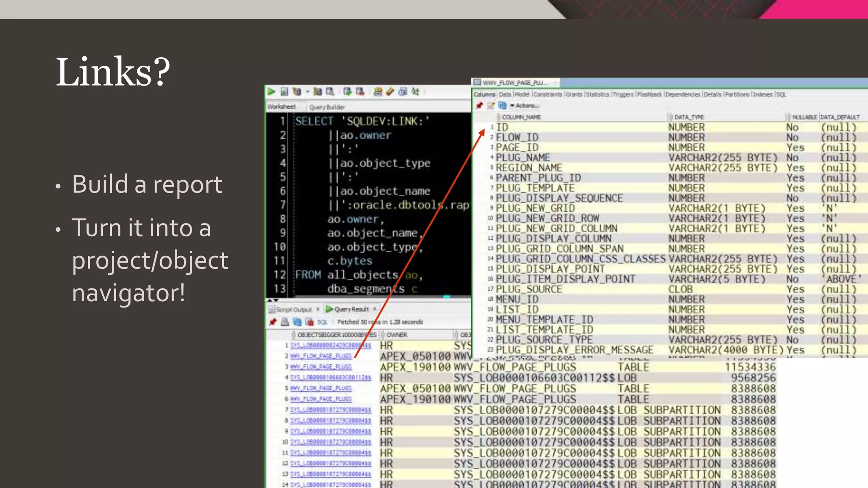Click the Run Script toolbar icon
The image size is (868, 488).
[x=284, y=91]
